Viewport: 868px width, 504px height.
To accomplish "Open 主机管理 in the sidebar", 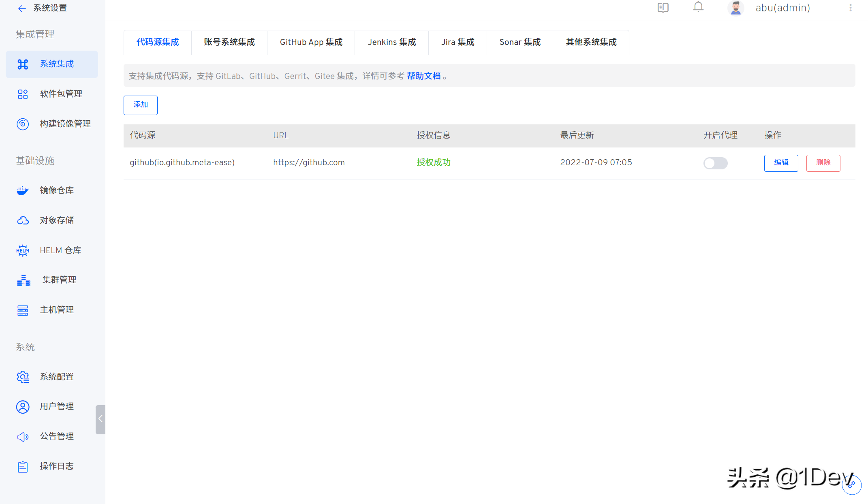I will click(x=52, y=310).
